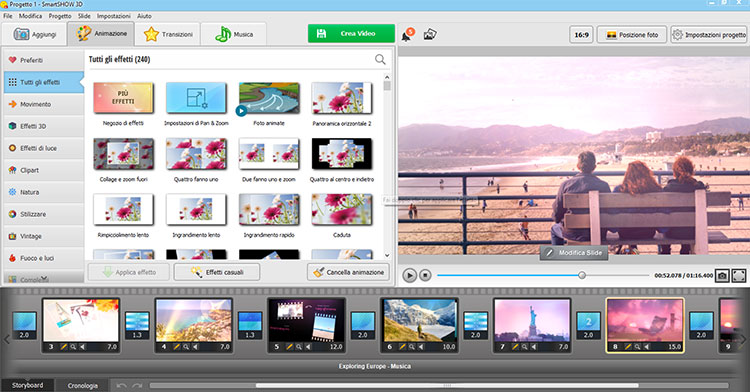Play the slideshow preview
Image resolution: width=750 pixels, height=392 pixels.
point(409,275)
